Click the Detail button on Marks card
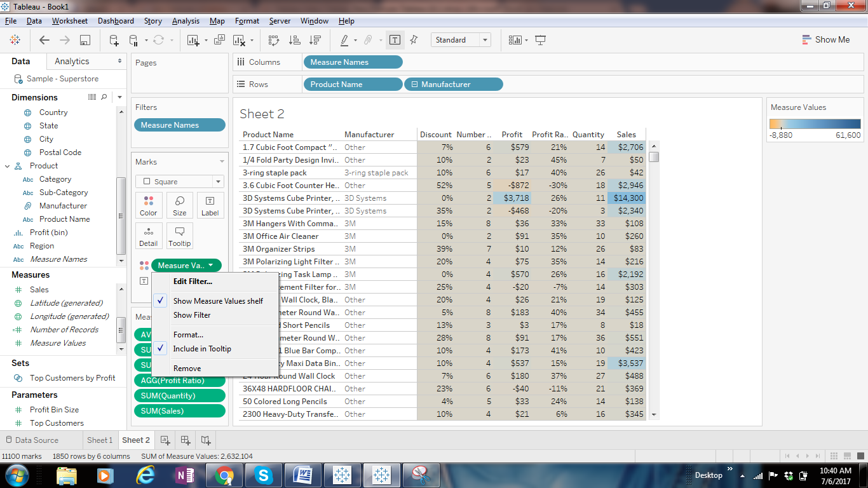Image resolution: width=868 pixels, height=488 pixels. (x=149, y=236)
